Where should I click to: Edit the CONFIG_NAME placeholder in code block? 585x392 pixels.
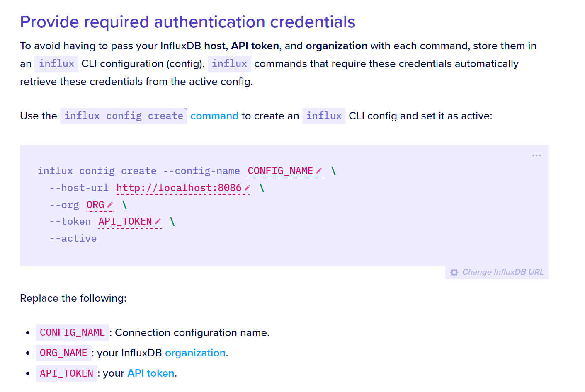coord(280,171)
